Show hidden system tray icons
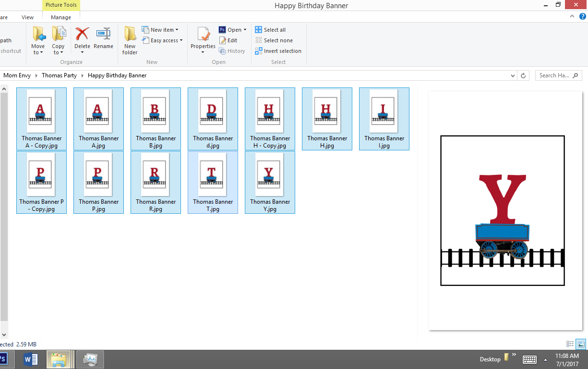 [545, 359]
